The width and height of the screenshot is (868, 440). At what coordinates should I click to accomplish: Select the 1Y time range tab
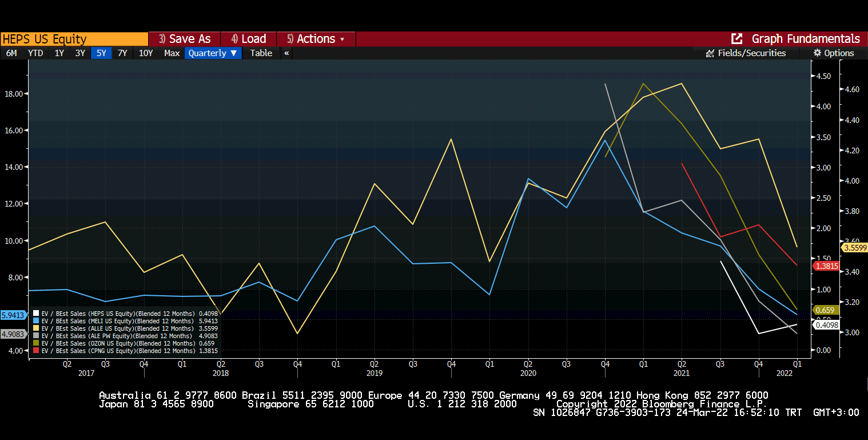(x=59, y=53)
